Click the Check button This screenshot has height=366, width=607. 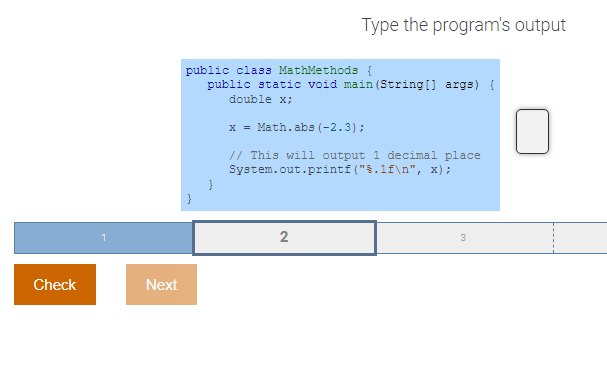55,285
